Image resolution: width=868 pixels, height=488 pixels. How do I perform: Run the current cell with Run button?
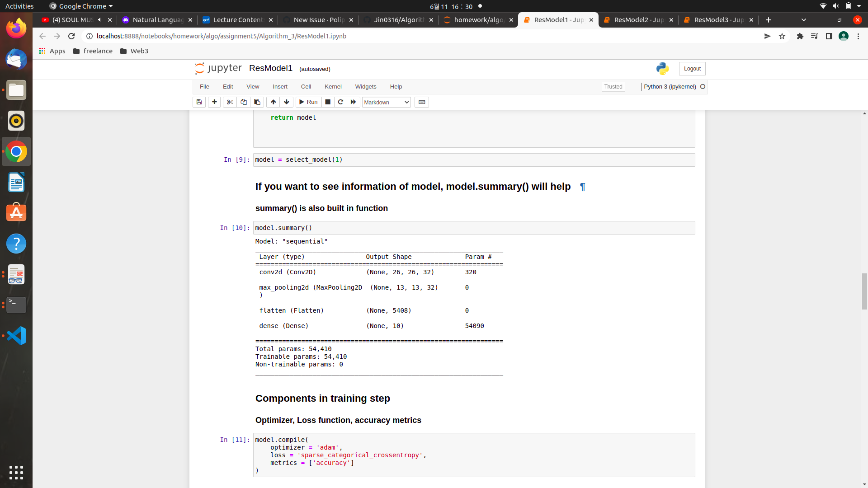pyautogui.click(x=308, y=102)
